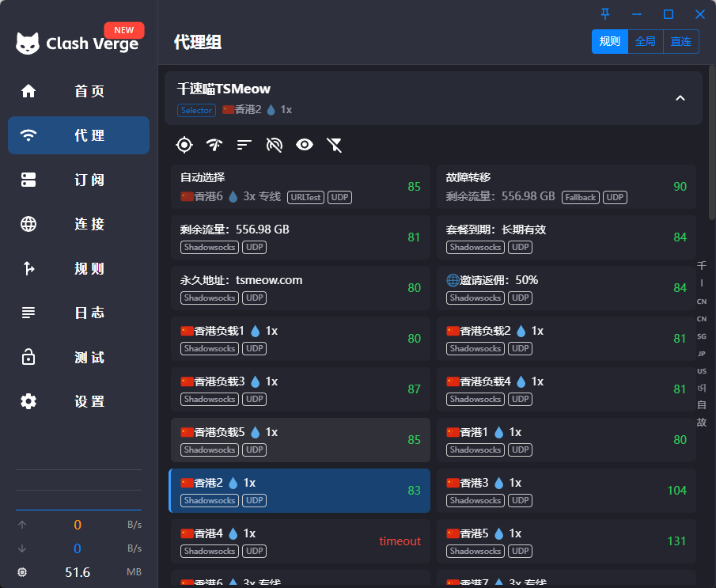This screenshot has width=716, height=588.
Task: Open the 连接 sidebar menu
Action: coord(78,224)
